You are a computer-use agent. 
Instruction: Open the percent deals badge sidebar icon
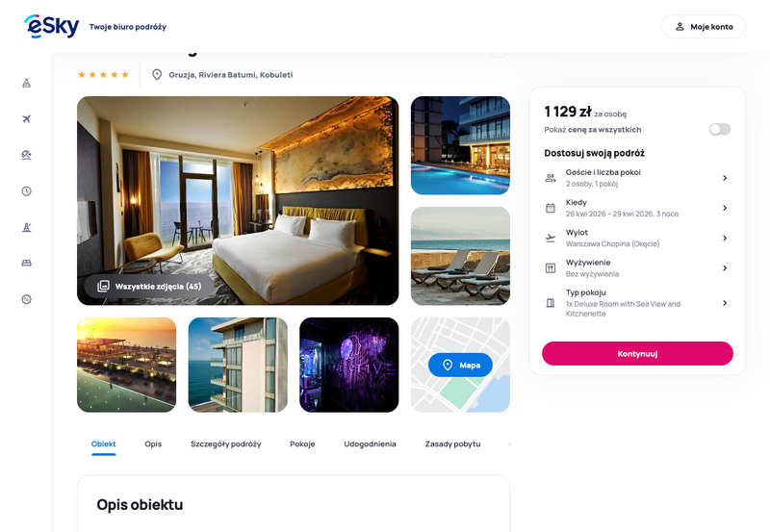[x=27, y=299]
